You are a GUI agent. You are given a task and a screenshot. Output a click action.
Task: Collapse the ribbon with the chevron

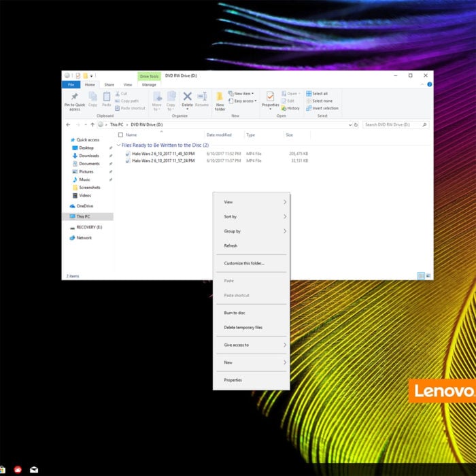click(422, 84)
